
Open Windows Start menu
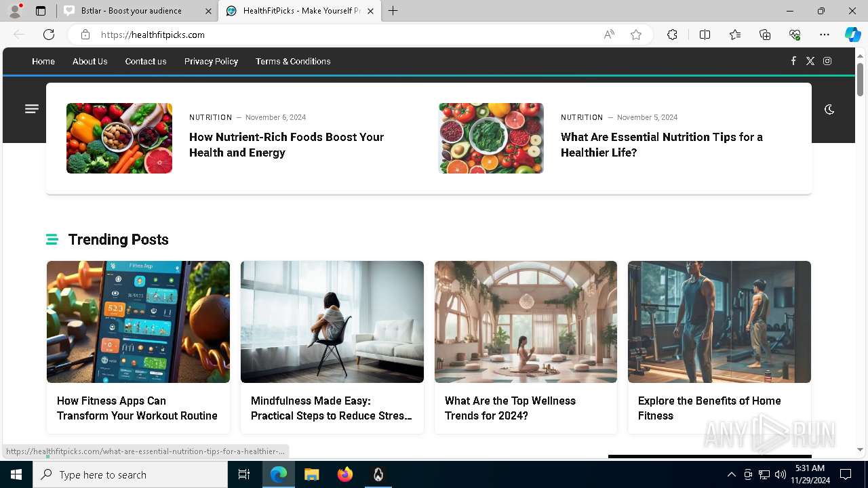point(16,474)
